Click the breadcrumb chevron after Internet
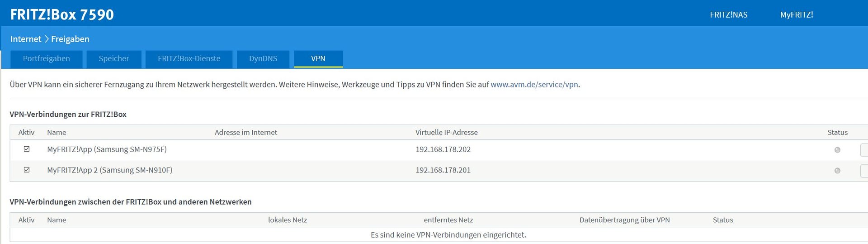Image resolution: width=868 pixels, height=244 pixels. pyautogui.click(x=46, y=39)
